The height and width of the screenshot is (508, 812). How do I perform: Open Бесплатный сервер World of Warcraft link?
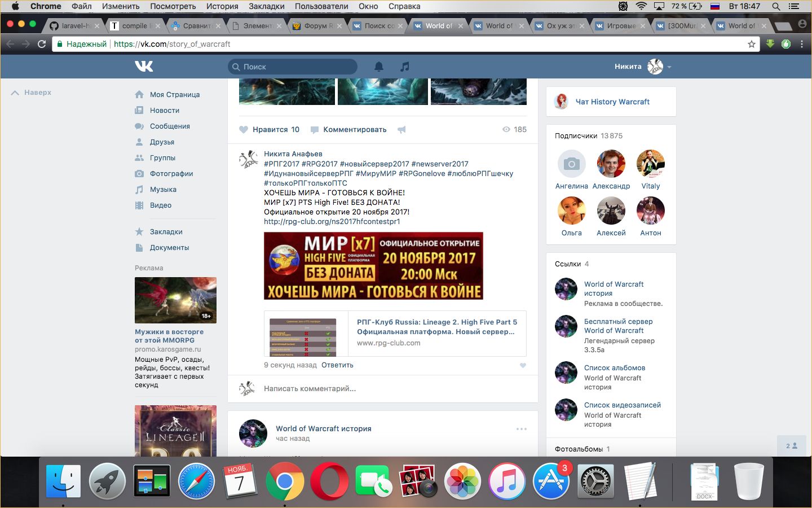pos(618,326)
